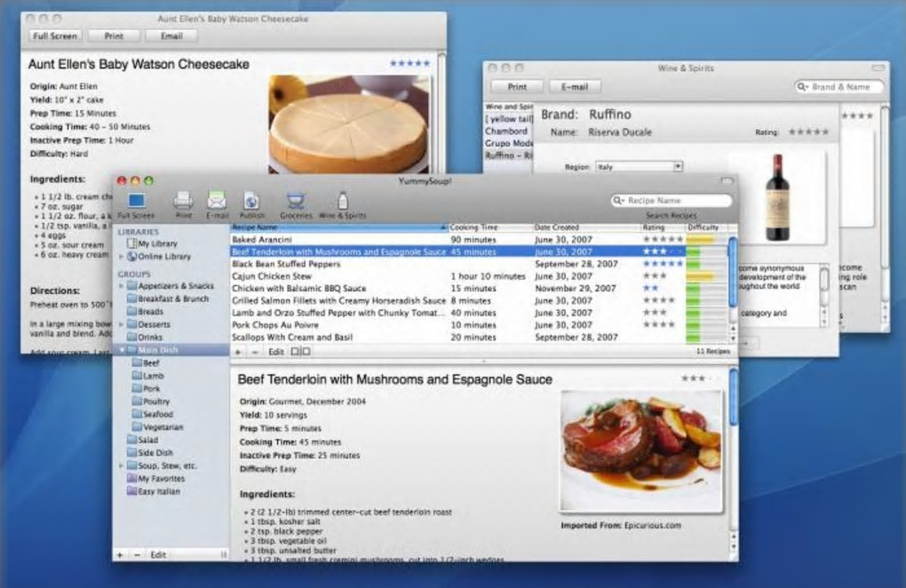Set star rating for Ruffino Riserva Ducale
Image resolution: width=906 pixels, height=588 pixels.
pos(809,132)
